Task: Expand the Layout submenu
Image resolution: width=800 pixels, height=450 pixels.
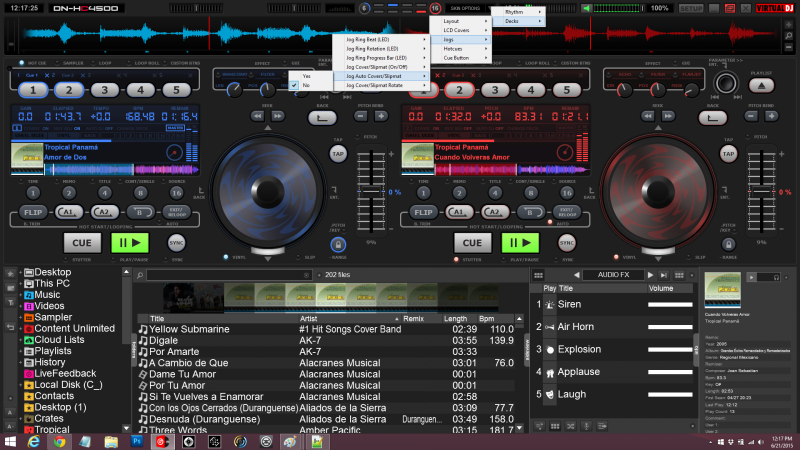Action: [461, 21]
